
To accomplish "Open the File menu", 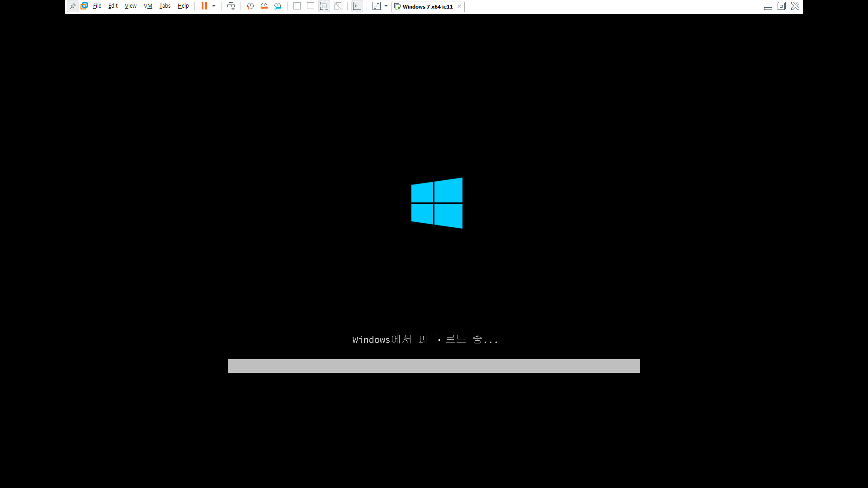I will click(x=97, y=6).
